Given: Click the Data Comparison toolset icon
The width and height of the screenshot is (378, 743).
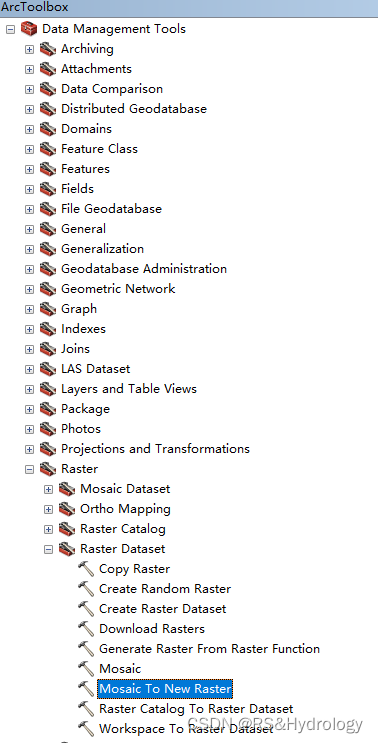Looking at the screenshot, I should [x=48, y=89].
